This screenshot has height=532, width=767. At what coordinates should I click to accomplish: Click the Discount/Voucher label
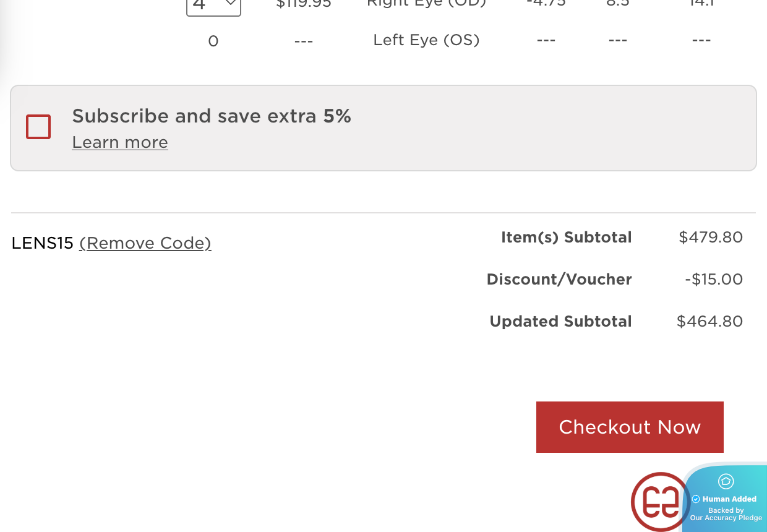coord(559,279)
